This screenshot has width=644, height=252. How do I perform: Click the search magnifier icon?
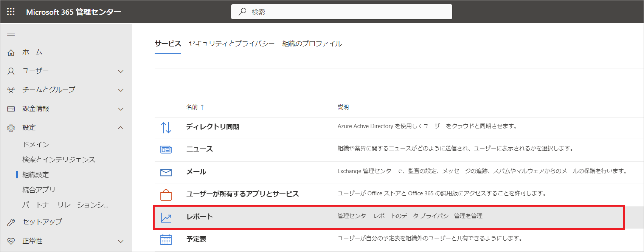242,12
